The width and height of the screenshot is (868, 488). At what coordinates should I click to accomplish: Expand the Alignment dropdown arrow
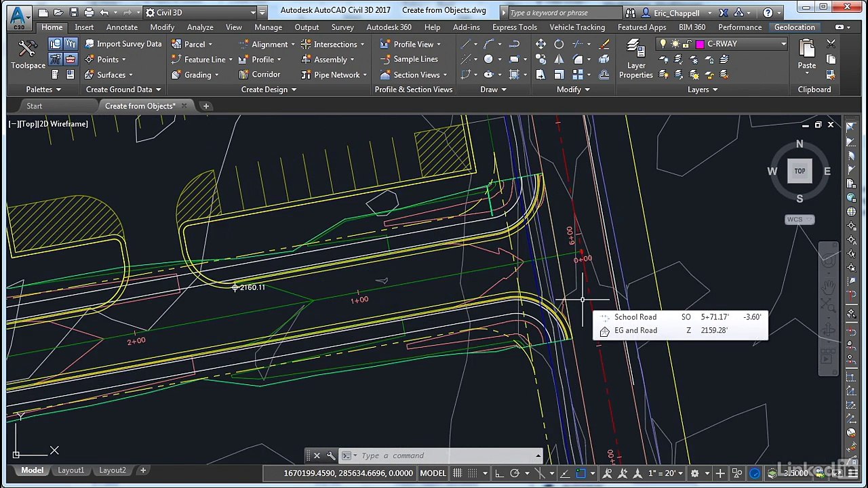click(x=293, y=45)
